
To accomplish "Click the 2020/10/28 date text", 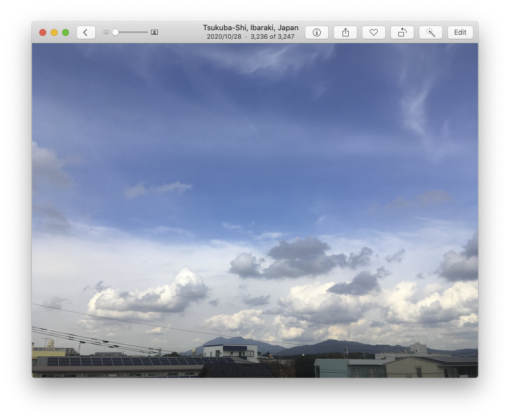I will 224,37.
